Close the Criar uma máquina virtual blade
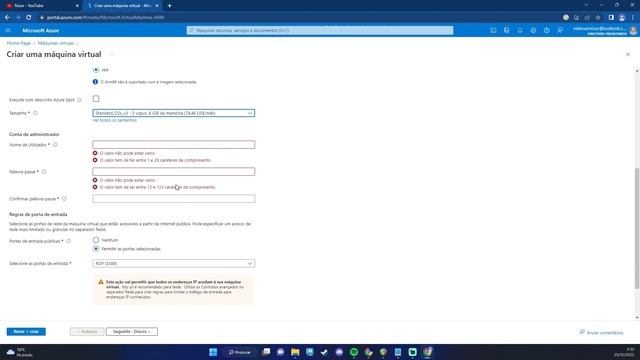Viewport: 640px width, 360px height. 628,54
